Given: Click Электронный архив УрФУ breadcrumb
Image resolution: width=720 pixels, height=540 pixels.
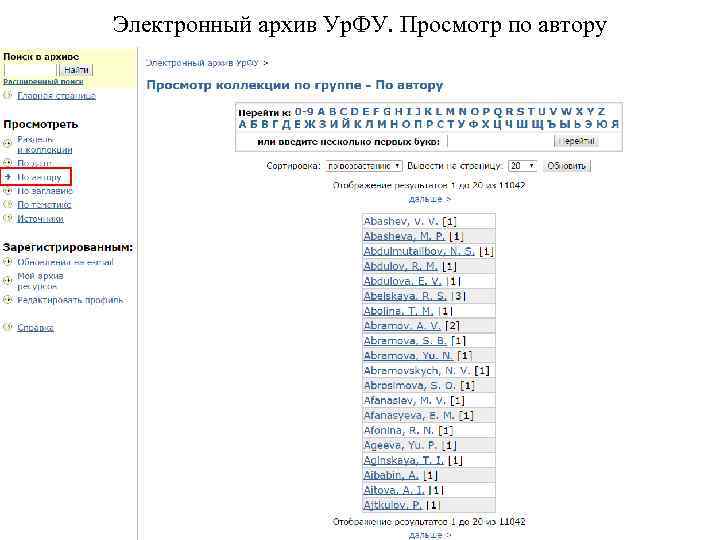Looking at the screenshot, I should [x=202, y=63].
